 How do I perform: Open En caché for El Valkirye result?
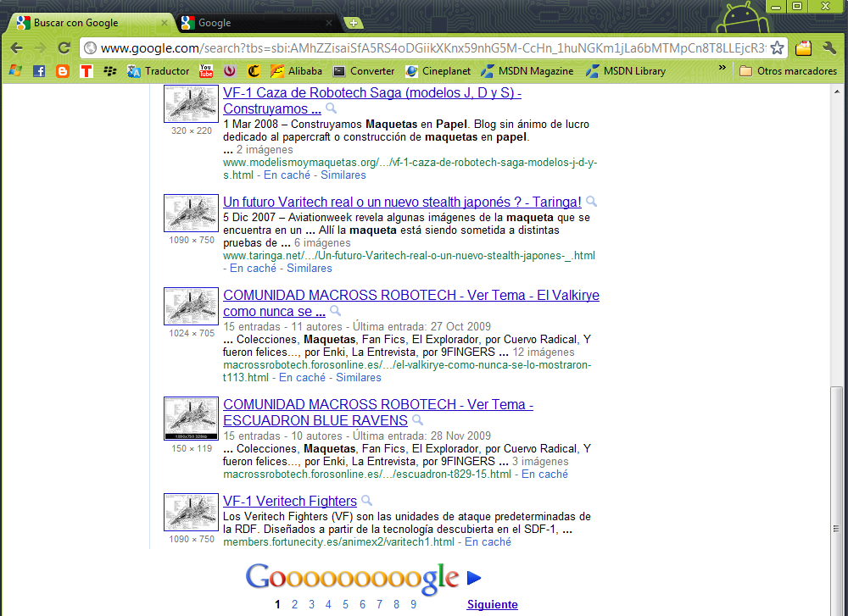click(x=302, y=378)
